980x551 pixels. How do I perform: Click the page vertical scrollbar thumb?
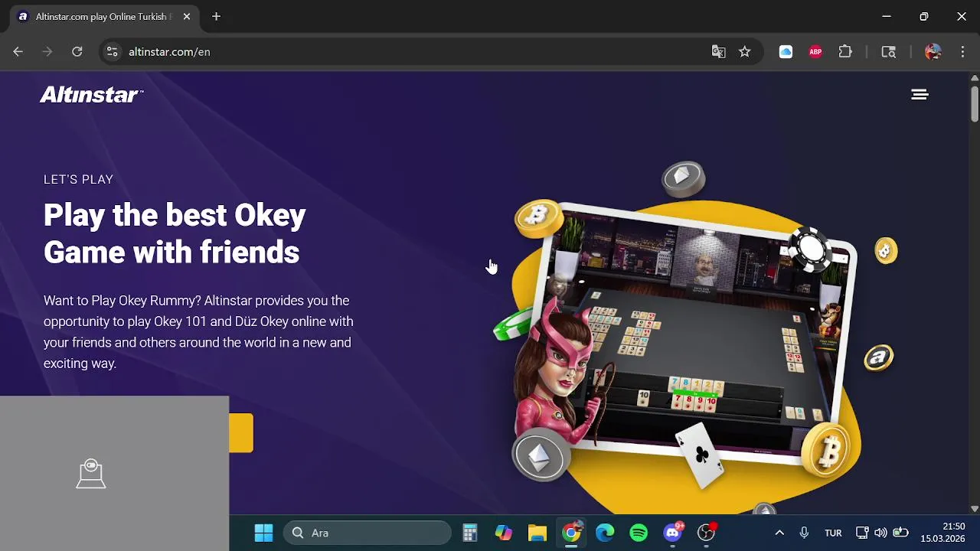975,103
